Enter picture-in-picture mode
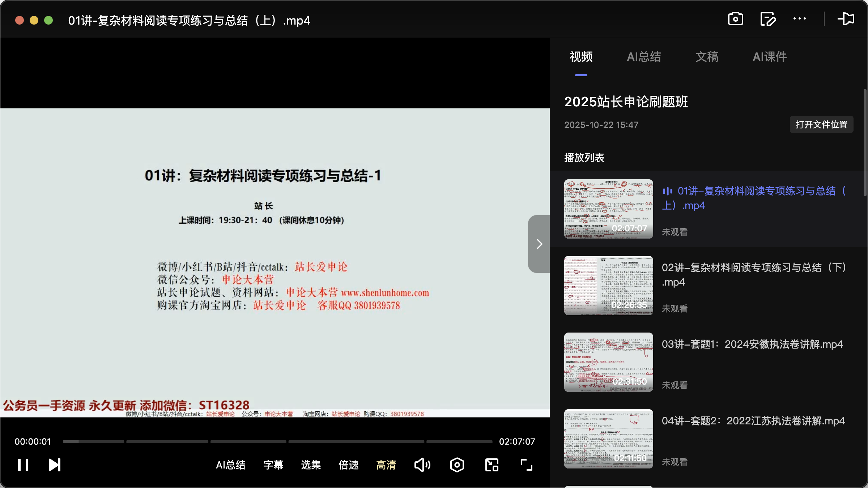The image size is (868, 488). point(491,465)
